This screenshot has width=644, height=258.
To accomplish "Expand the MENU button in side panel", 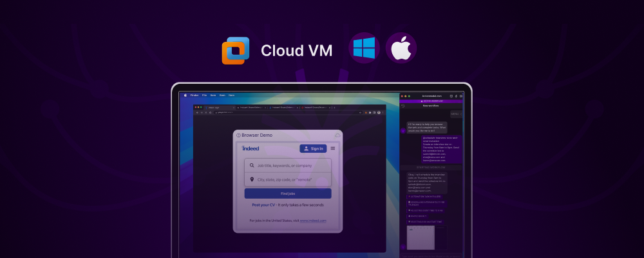I will 457,114.
